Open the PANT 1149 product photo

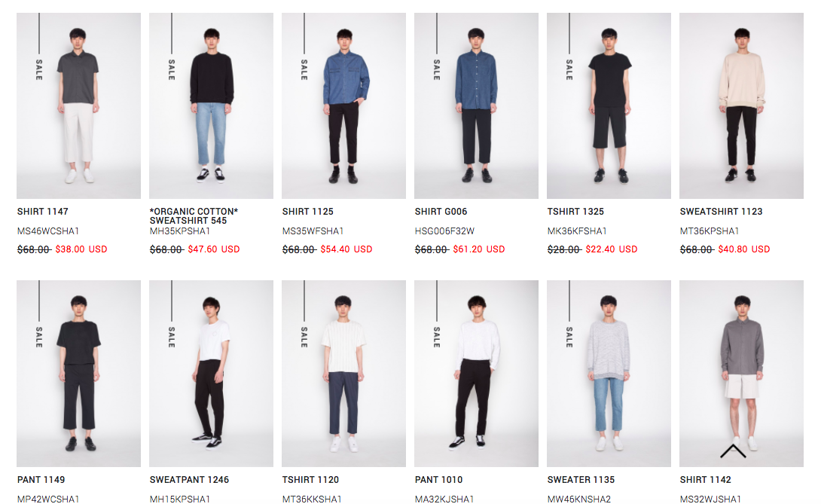(x=78, y=374)
